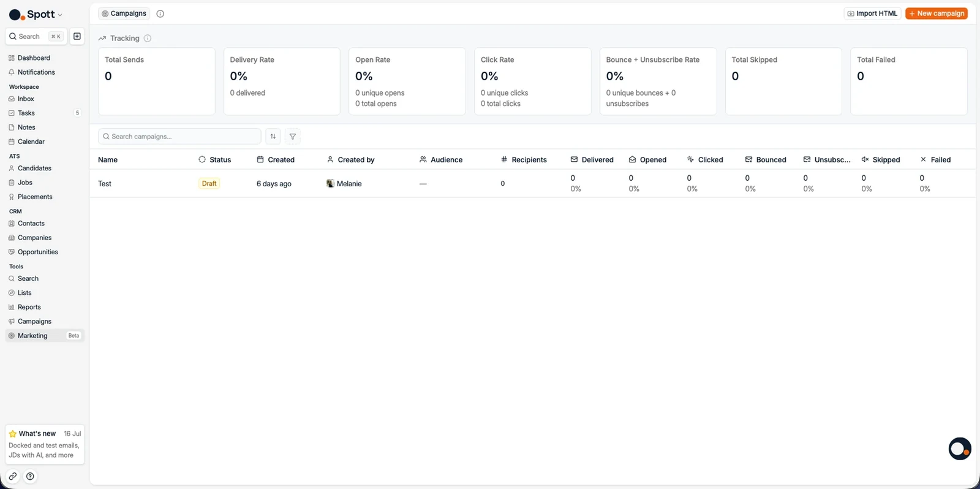
Task: Open Notes in sidebar
Action: [45, 127]
